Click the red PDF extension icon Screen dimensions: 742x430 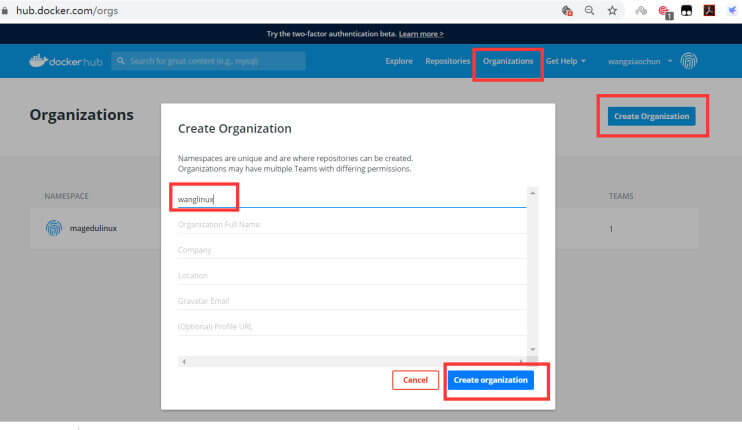tap(709, 10)
